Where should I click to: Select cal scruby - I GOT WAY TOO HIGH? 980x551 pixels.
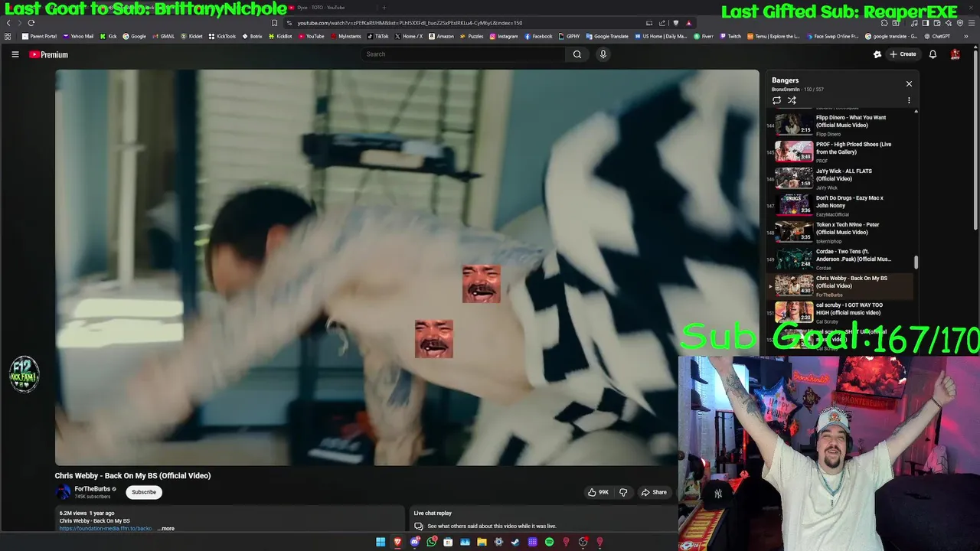click(841, 311)
